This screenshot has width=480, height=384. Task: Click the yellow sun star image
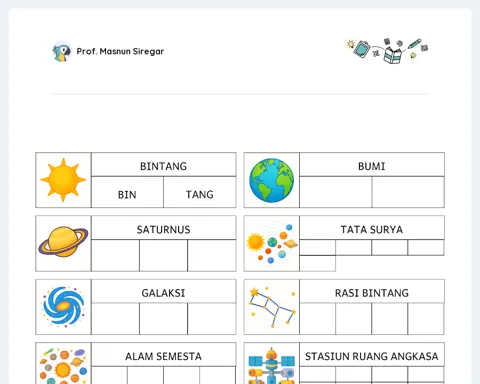point(63,180)
